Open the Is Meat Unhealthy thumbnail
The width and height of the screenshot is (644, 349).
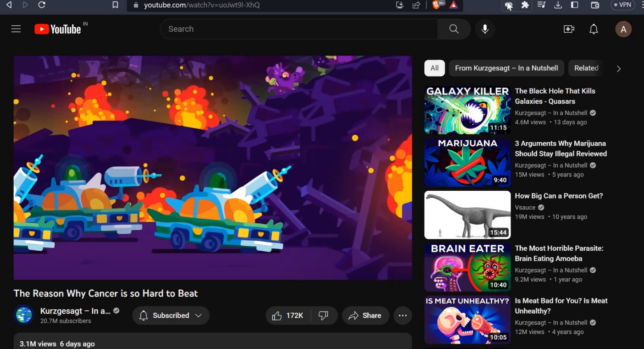(467, 320)
